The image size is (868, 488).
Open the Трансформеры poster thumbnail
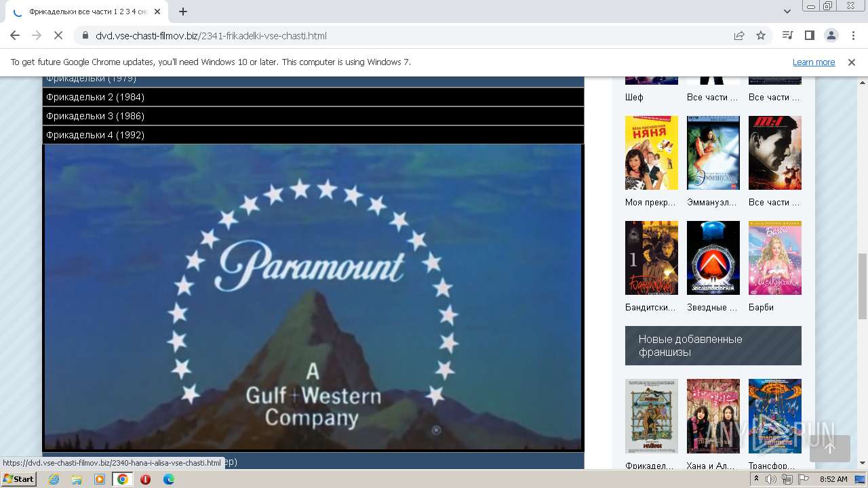tap(774, 415)
